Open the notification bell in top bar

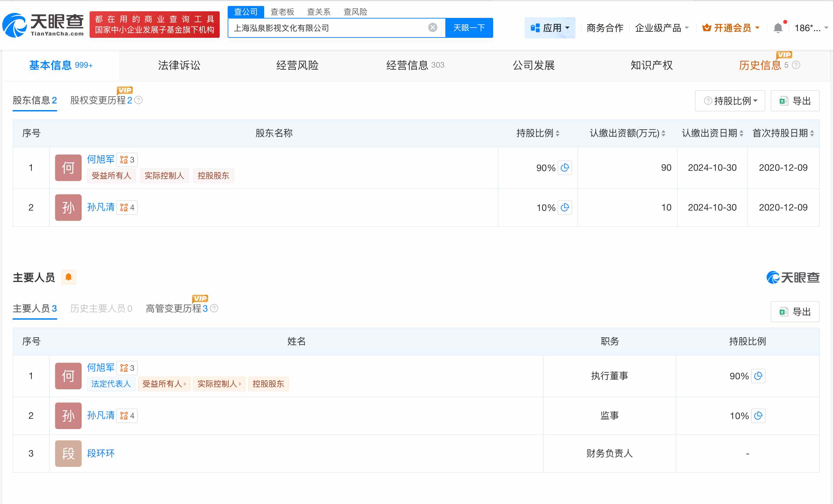point(779,28)
